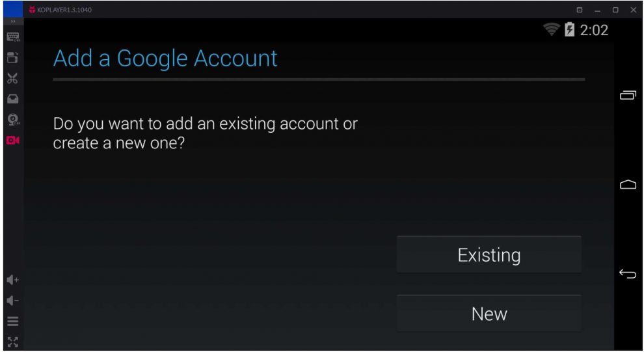Click the KOPLAYER logo in title bar

point(32,10)
